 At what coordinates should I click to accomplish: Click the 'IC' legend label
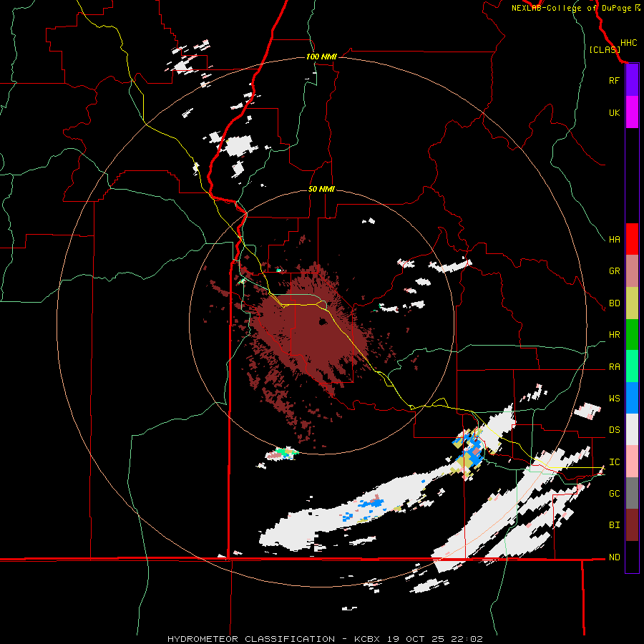pos(615,462)
